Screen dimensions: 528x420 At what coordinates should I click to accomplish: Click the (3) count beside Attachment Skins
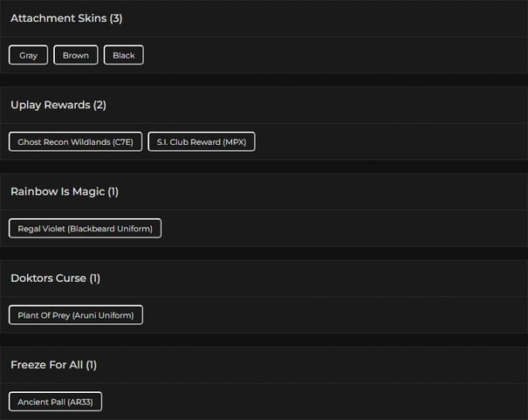[116, 18]
